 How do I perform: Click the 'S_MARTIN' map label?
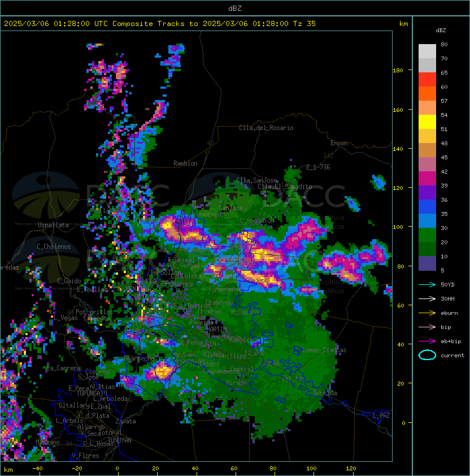pos(214,329)
